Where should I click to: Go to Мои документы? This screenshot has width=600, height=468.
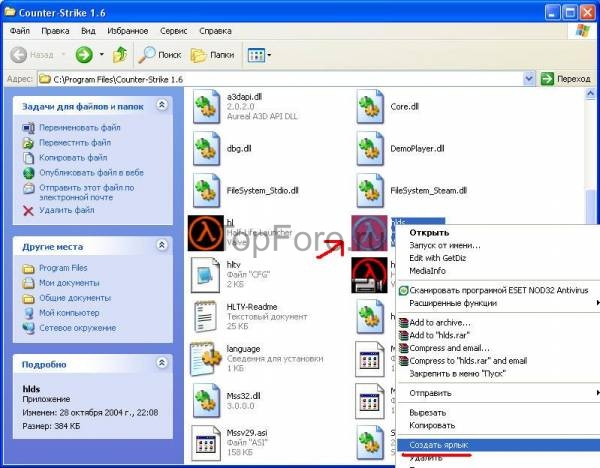point(69,283)
